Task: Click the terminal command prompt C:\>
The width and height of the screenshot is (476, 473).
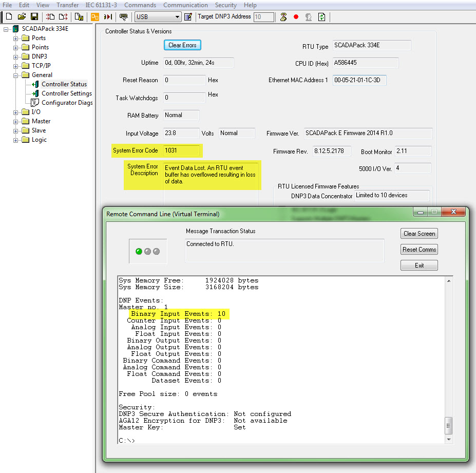Action: pos(127,440)
